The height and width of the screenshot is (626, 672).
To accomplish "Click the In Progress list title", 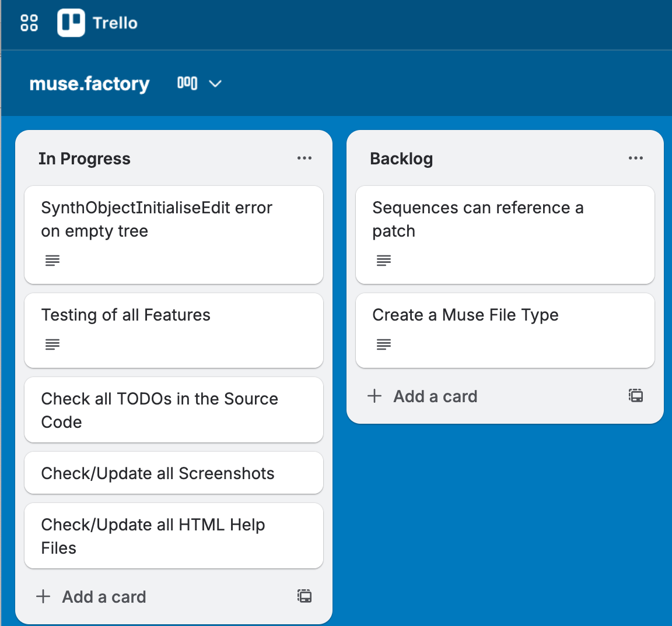I will click(85, 159).
